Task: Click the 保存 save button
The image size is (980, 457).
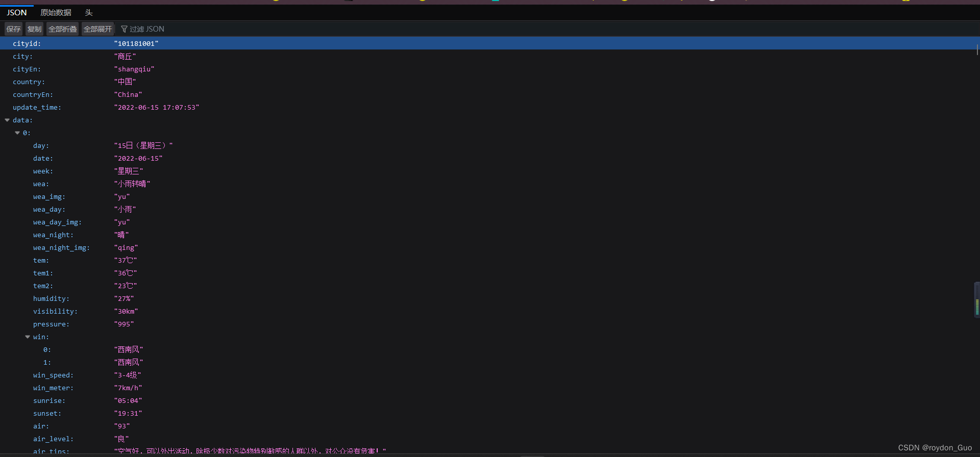Action: point(14,29)
